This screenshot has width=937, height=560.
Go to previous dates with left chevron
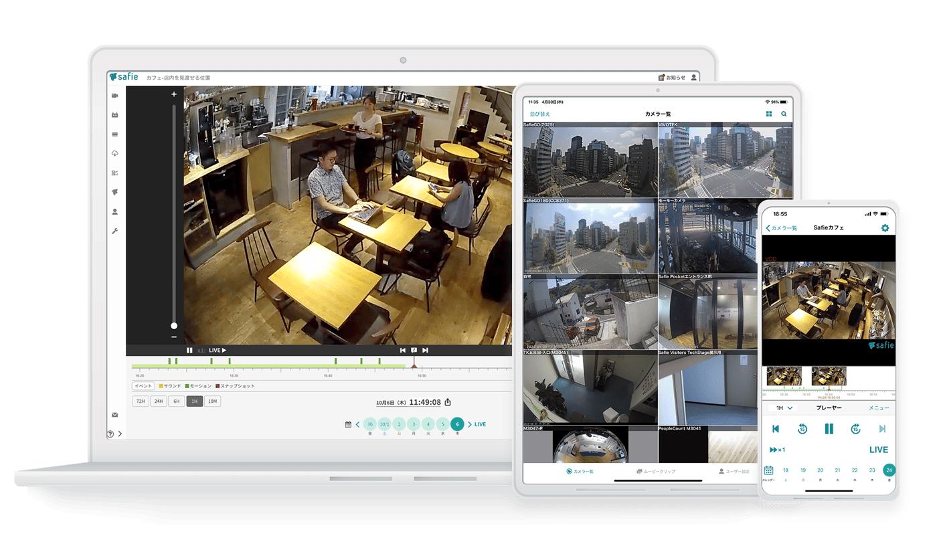[358, 424]
